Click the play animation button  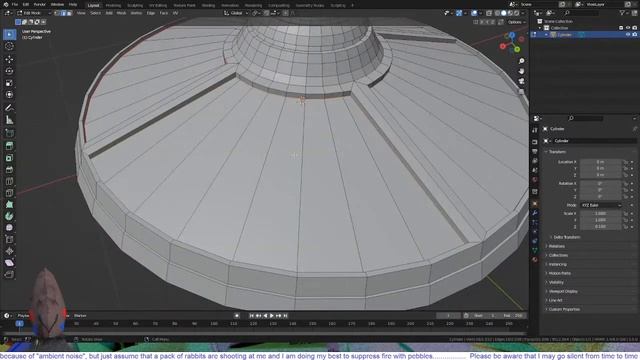point(272,316)
